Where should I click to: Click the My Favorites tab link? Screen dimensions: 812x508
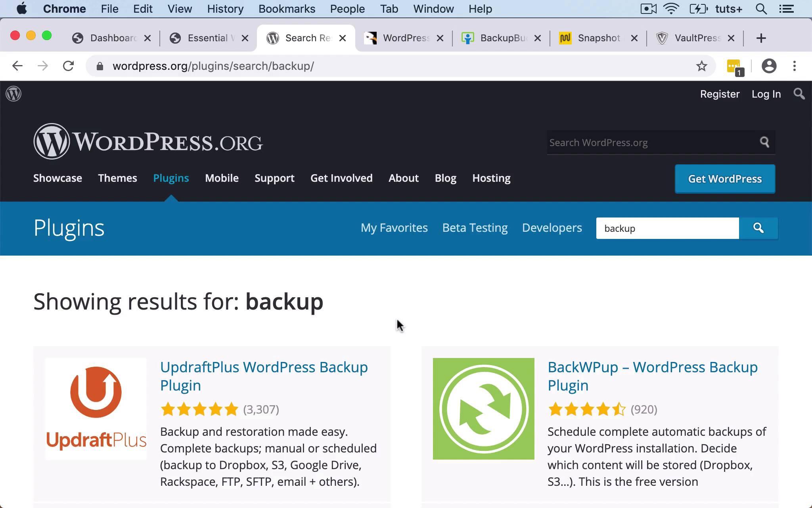[394, 227]
